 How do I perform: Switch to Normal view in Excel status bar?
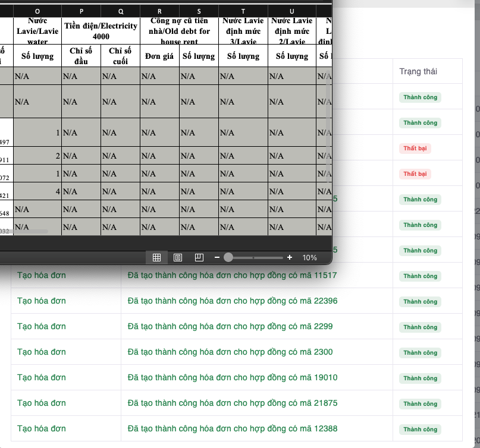click(x=157, y=257)
